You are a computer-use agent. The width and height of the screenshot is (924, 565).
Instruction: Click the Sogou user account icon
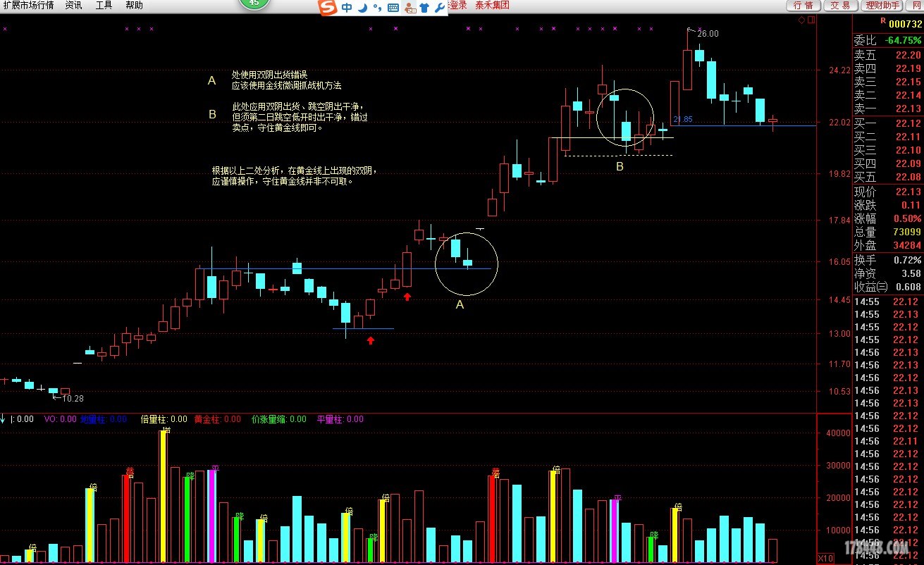click(x=409, y=8)
